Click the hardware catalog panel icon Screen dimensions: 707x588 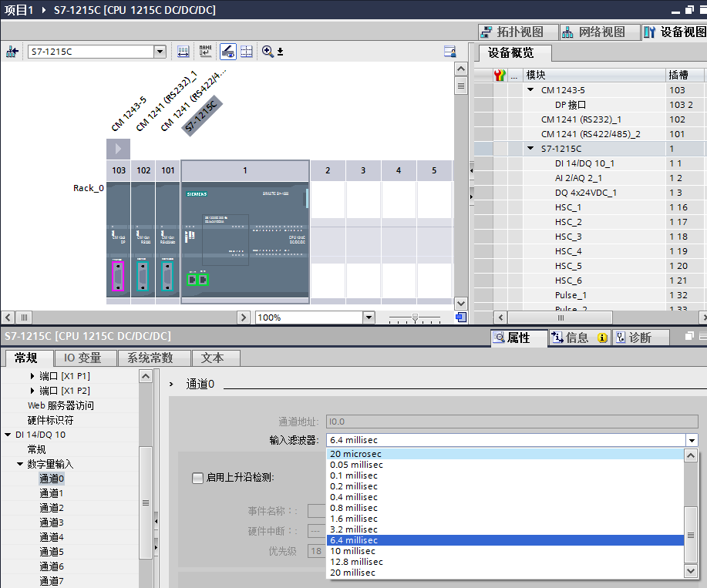point(449,52)
